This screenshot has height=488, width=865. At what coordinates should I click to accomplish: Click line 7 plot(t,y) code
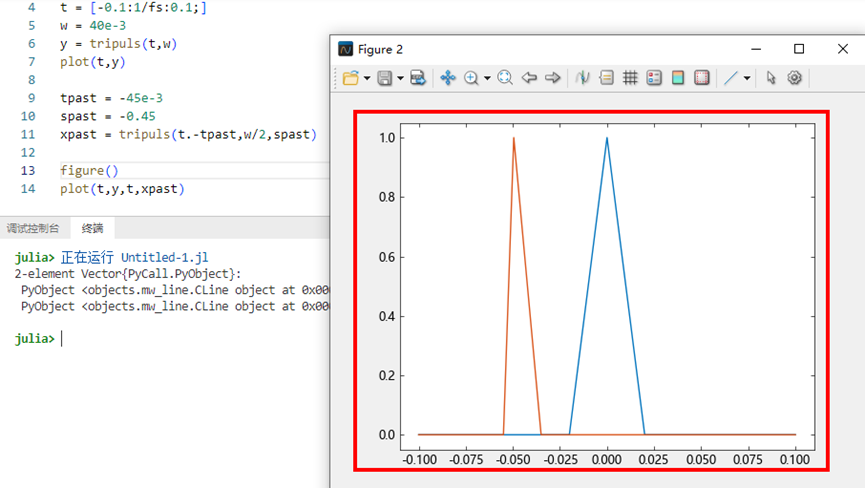(93, 62)
